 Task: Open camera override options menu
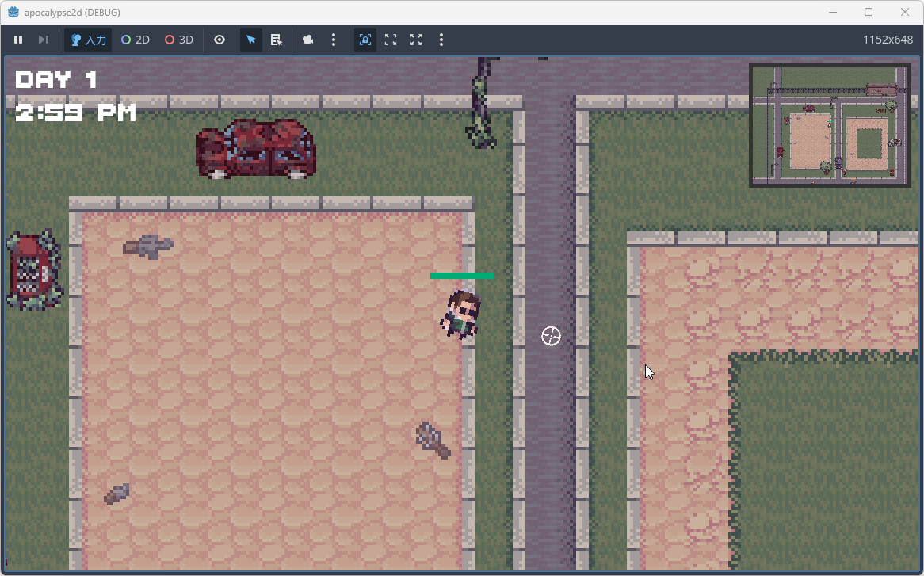coord(334,40)
